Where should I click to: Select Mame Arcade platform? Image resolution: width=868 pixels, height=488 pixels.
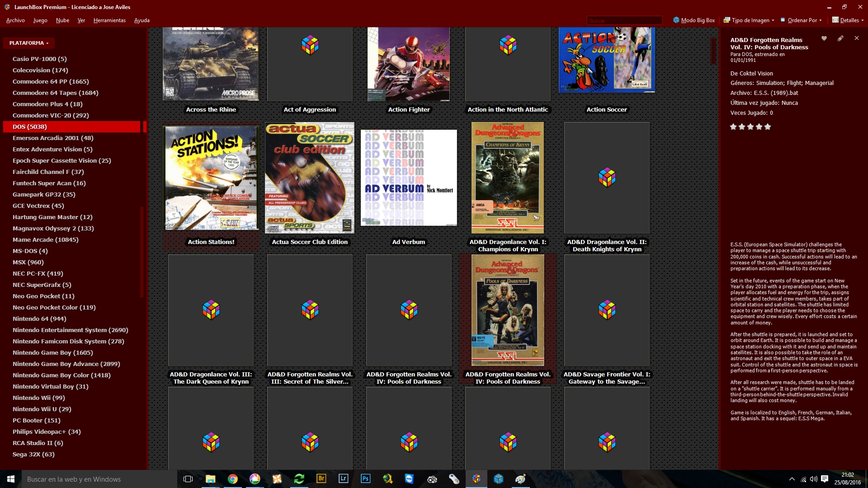[x=46, y=239]
